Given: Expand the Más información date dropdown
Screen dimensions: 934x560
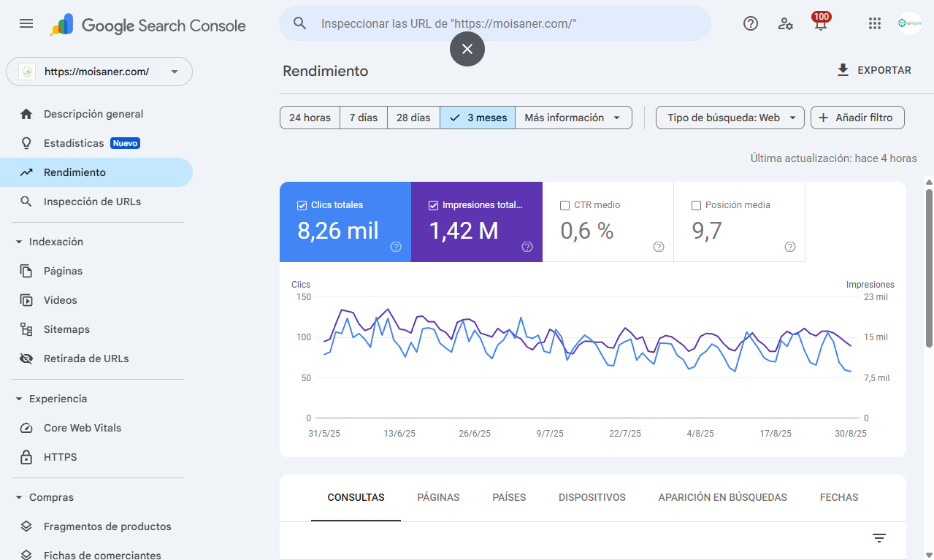Looking at the screenshot, I should pos(573,118).
